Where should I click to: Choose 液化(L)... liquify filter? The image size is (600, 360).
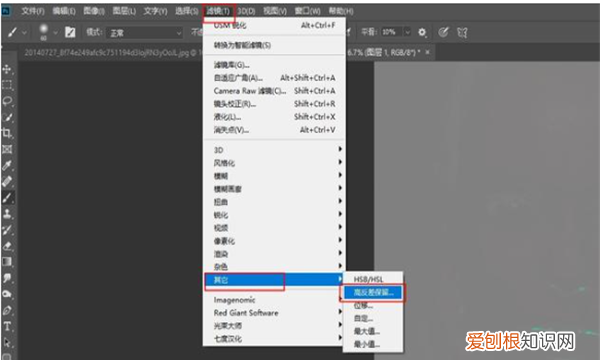(274, 117)
